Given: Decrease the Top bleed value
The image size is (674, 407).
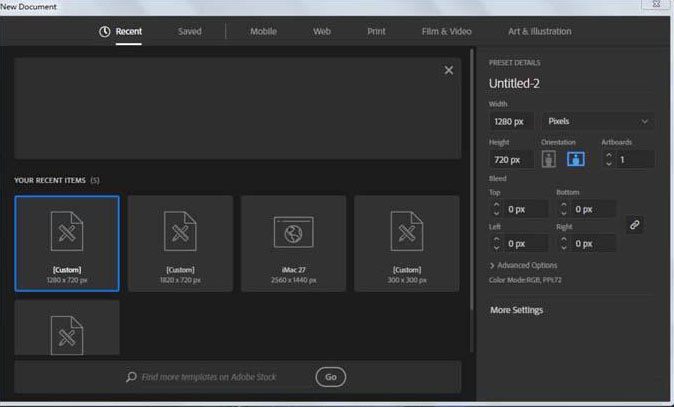Looking at the screenshot, I should tap(496, 213).
